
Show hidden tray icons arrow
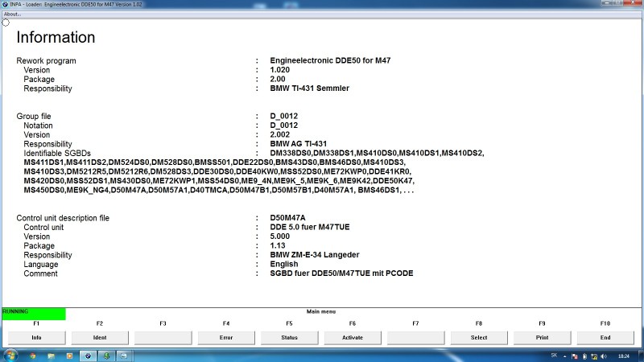point(565,356)
